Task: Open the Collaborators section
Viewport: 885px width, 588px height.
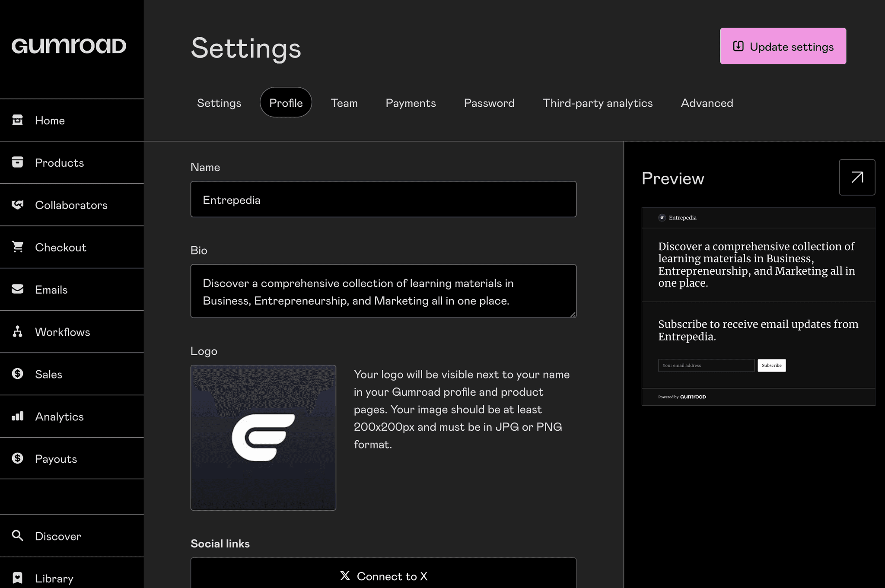Action: tap(71, 205)
